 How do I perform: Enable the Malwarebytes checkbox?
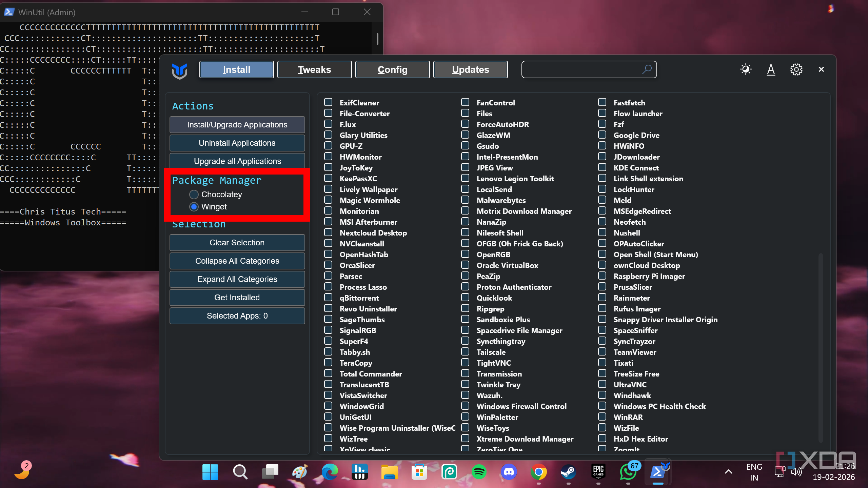click(x=465, y=200)
